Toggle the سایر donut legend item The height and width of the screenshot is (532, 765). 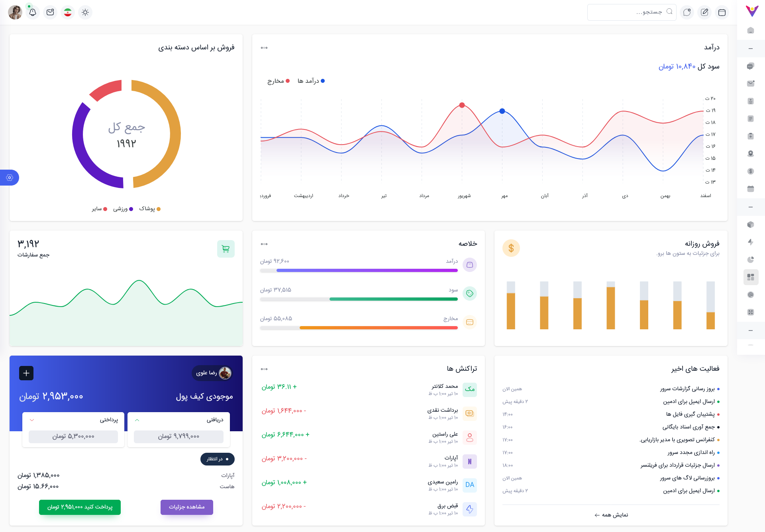(x=100, y=209)
